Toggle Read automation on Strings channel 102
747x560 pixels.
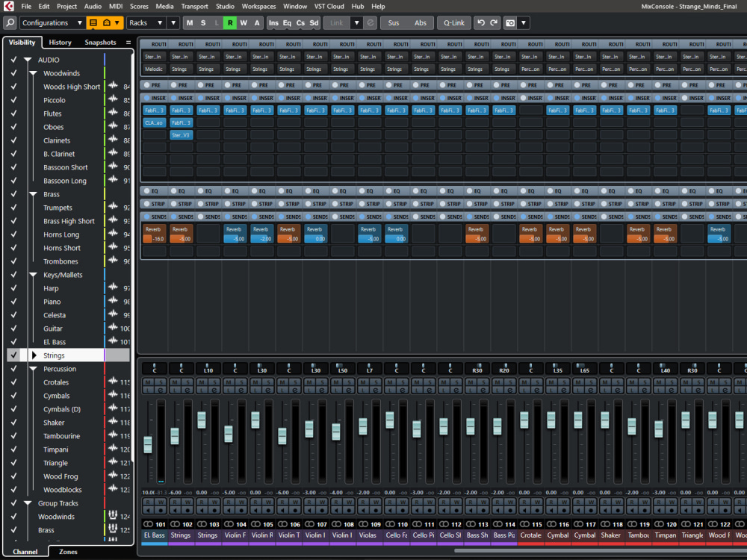click(x=175, y=502)
